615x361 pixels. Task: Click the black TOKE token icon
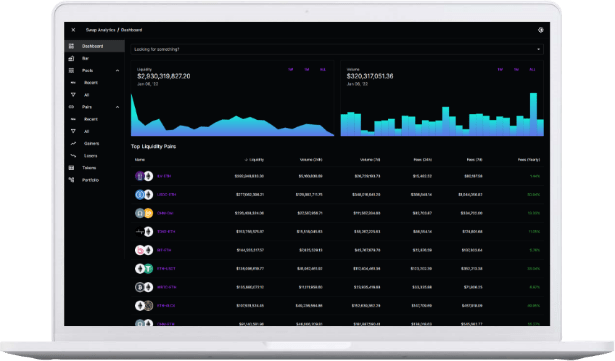pyautogui.click(x=140, y=232)
